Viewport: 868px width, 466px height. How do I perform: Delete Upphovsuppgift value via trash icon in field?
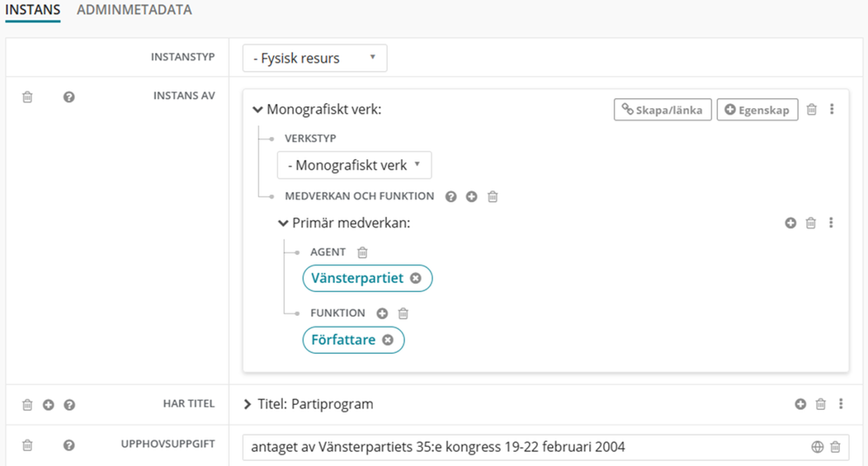pyautogui.click(x=836, y=447)
